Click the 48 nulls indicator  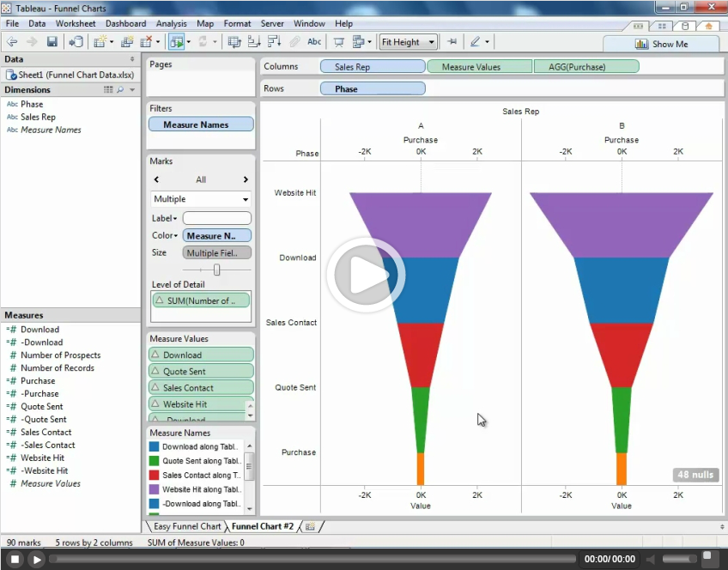click(695, 475)
